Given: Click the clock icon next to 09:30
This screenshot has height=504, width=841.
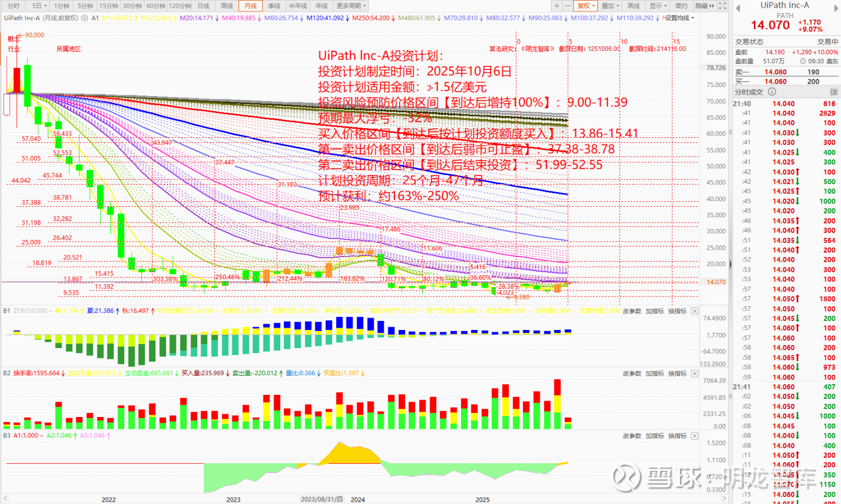Looking at the screenshot, I should tap(803, 61).
